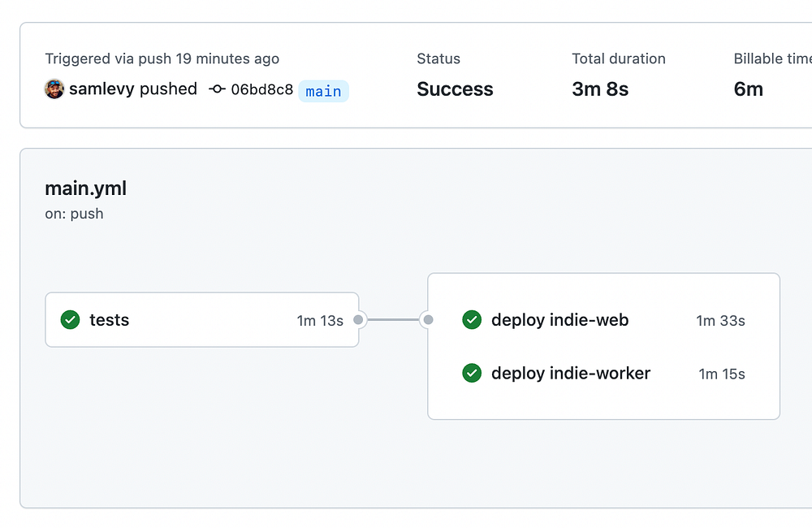Click the billable time value 6m
Image resolution: width=812 pixels, height=528 pixels.
click(x=749, y=89)
